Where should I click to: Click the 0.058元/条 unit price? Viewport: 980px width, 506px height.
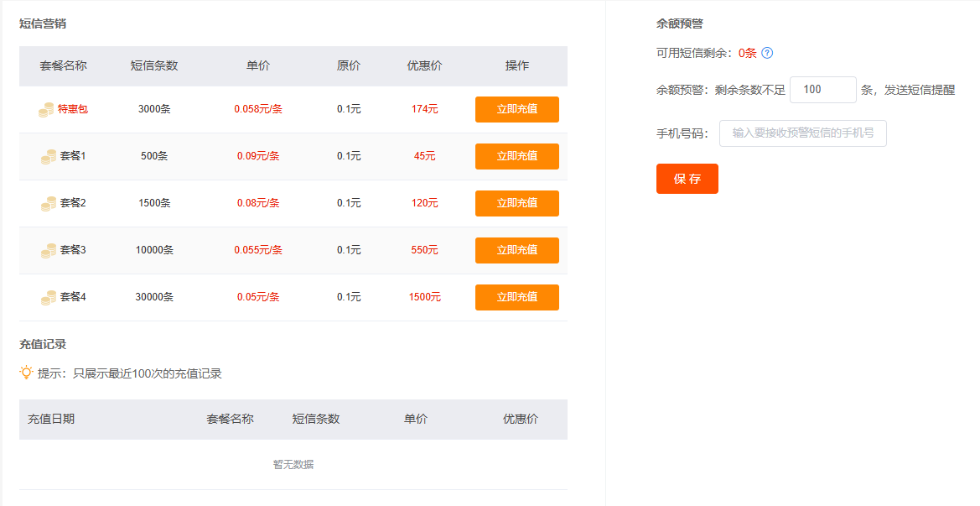click(258, 109)
